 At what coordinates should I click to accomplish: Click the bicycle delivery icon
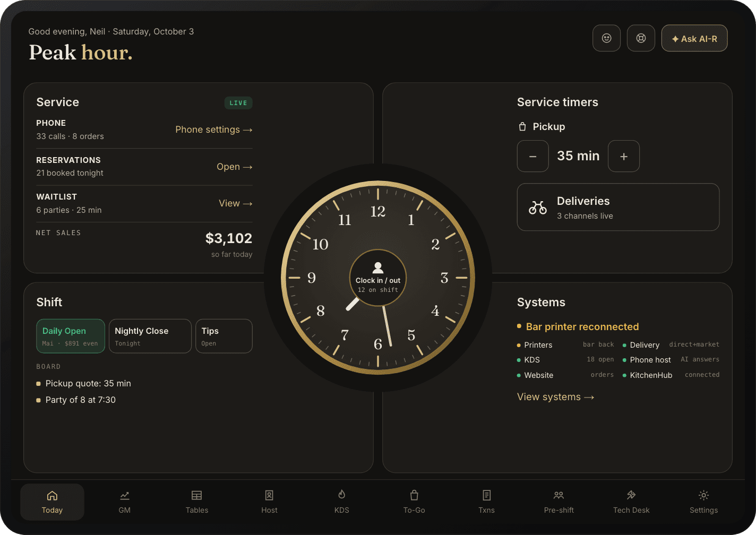coord(538,208)
